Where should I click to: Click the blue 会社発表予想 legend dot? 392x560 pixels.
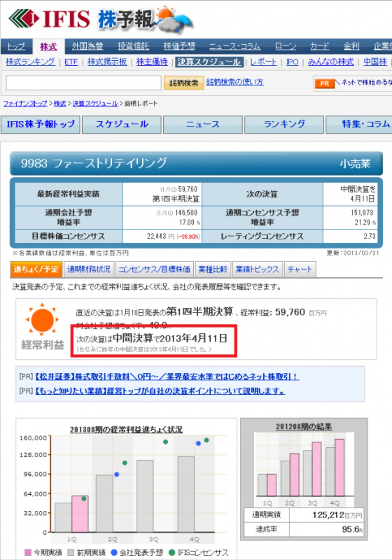click(x=114, y=552)
